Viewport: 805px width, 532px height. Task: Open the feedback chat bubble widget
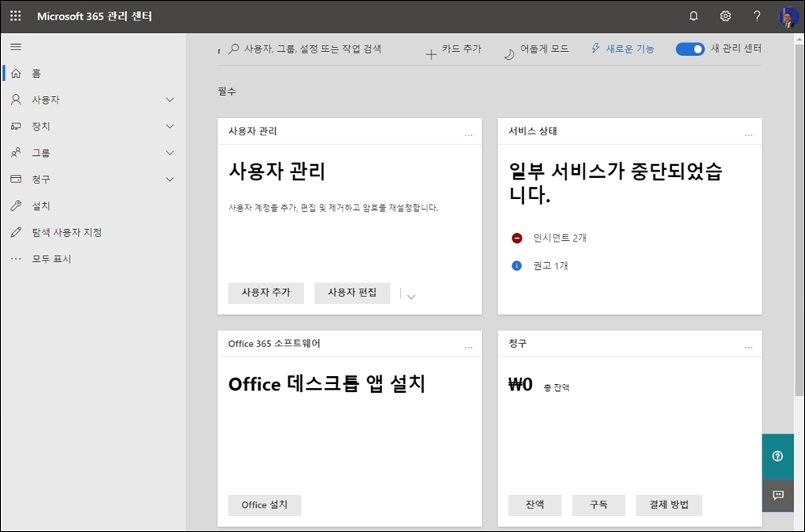[x=777, y=495]
